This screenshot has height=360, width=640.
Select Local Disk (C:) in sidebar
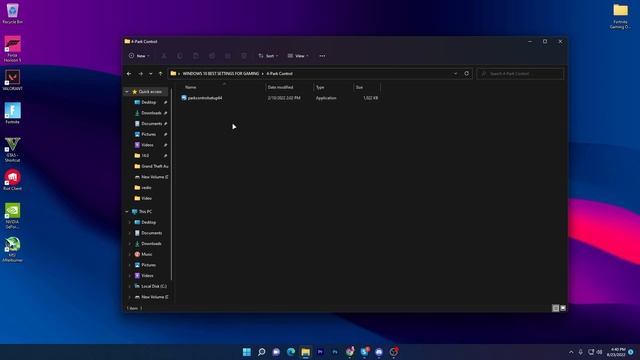[x=151, y=287]
